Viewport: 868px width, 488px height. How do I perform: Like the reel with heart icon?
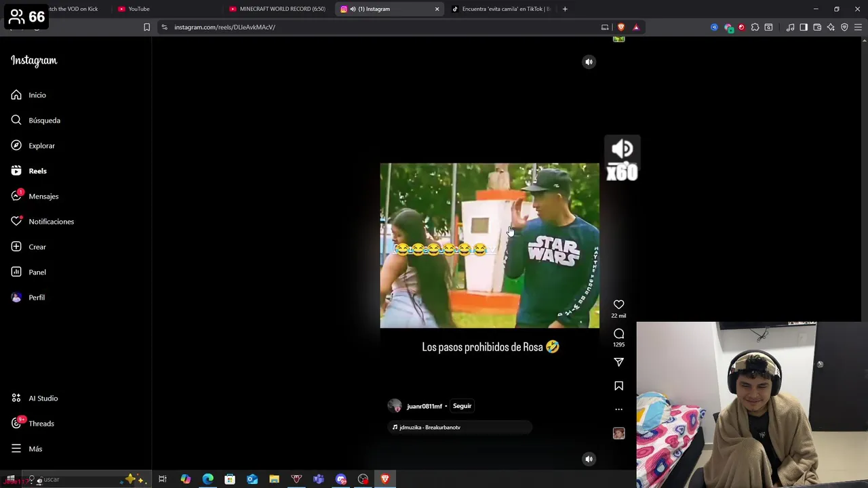[x=618, y=304]
